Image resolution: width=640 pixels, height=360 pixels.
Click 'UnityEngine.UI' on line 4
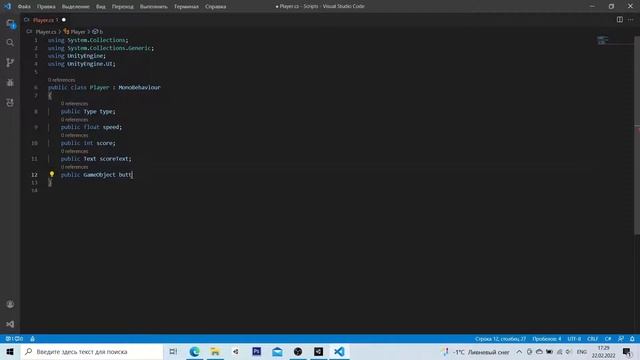90,64
